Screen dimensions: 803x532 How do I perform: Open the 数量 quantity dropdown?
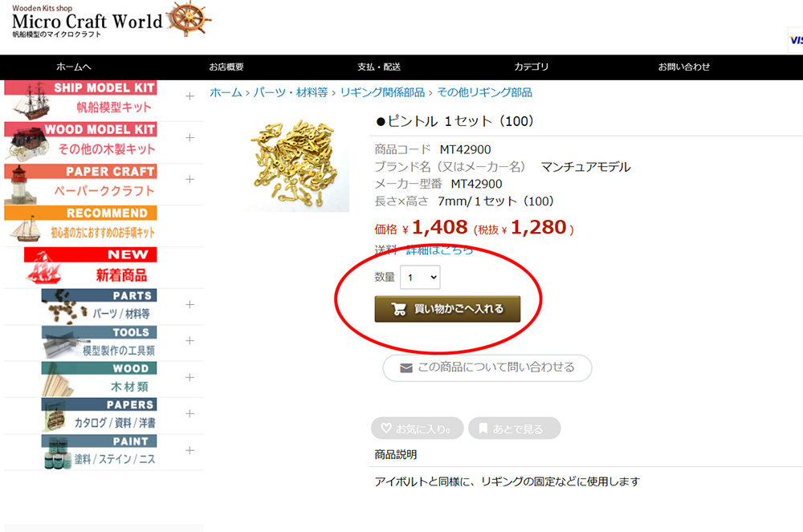(x=420, y=278)
